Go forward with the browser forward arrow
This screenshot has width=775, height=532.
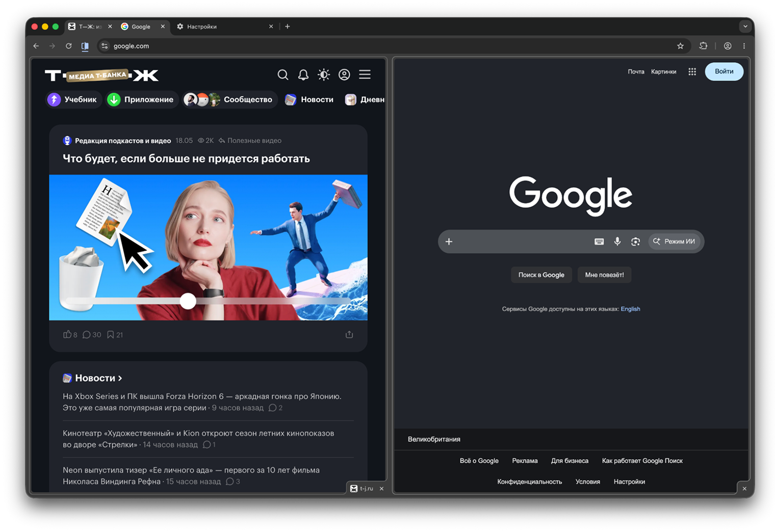click(52, 46)
